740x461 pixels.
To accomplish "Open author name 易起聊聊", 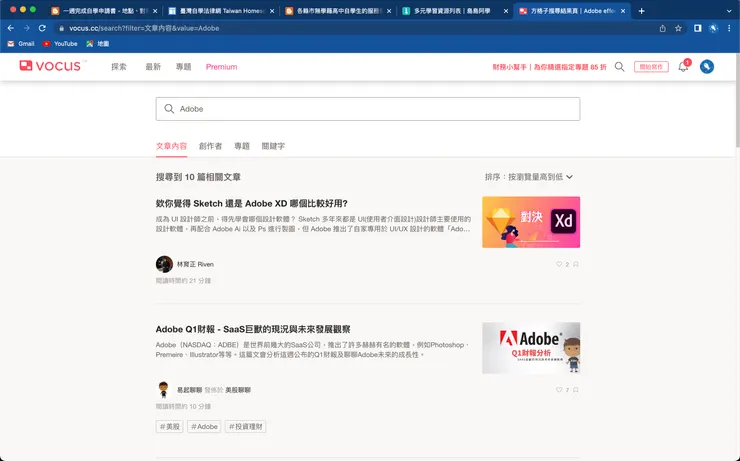I will pos(189,390).
